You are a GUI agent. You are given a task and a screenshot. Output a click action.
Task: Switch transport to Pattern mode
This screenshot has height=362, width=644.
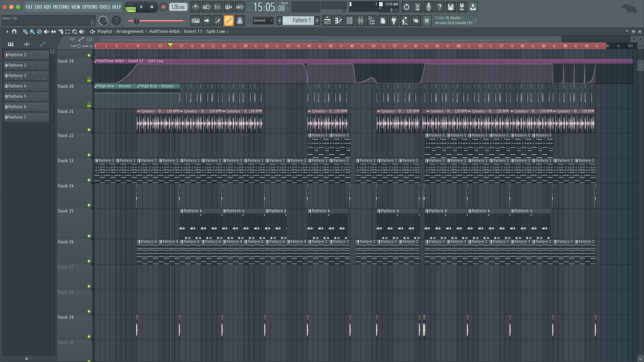131,4
